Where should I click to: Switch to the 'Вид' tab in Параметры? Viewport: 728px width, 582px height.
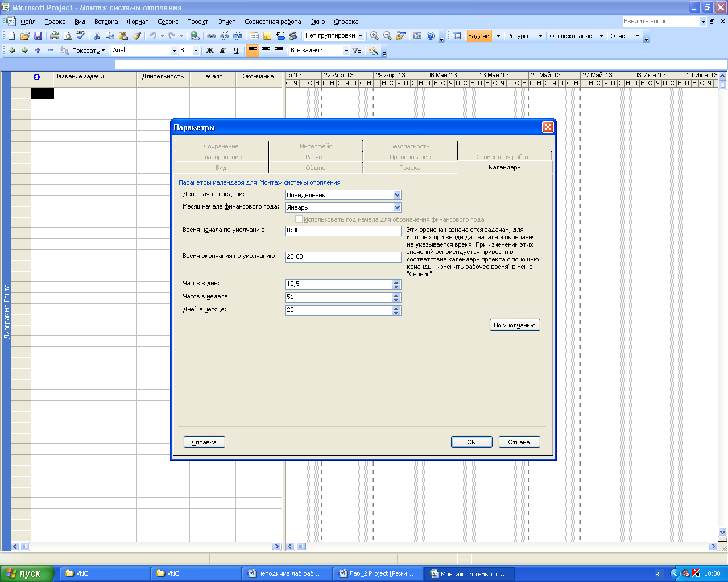click(x=221, y=168)
